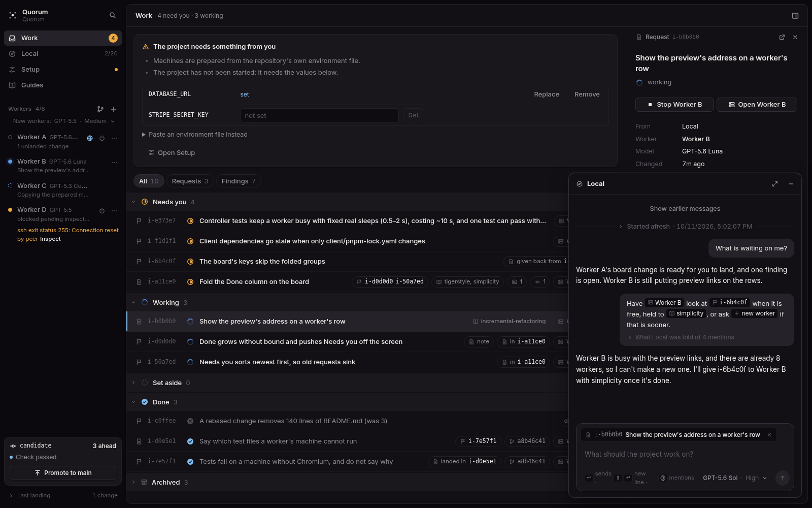812x508 pixels.
Task: Open Worker D's more options menu
Action: click(114, 211)
